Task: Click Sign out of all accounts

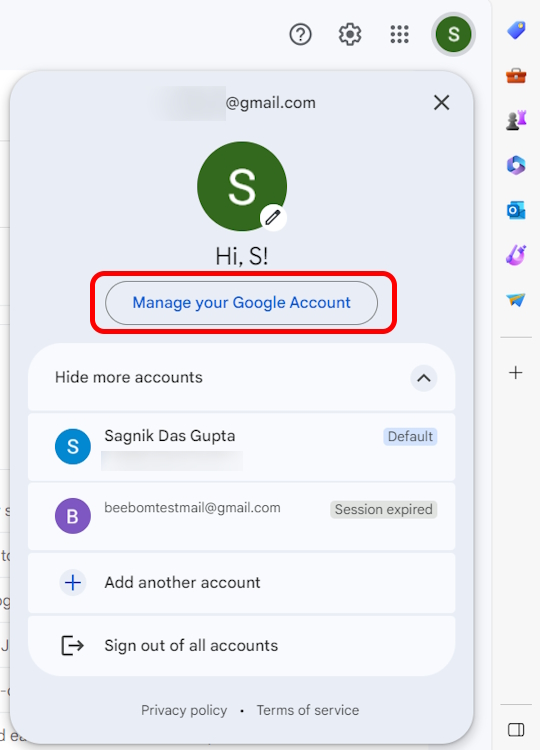Action: 242,646
